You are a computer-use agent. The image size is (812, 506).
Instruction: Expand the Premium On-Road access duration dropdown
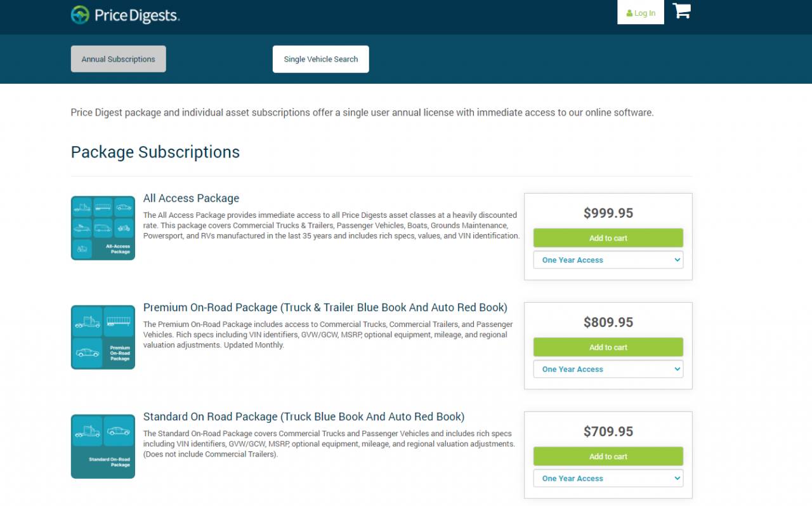coord(608,369)
